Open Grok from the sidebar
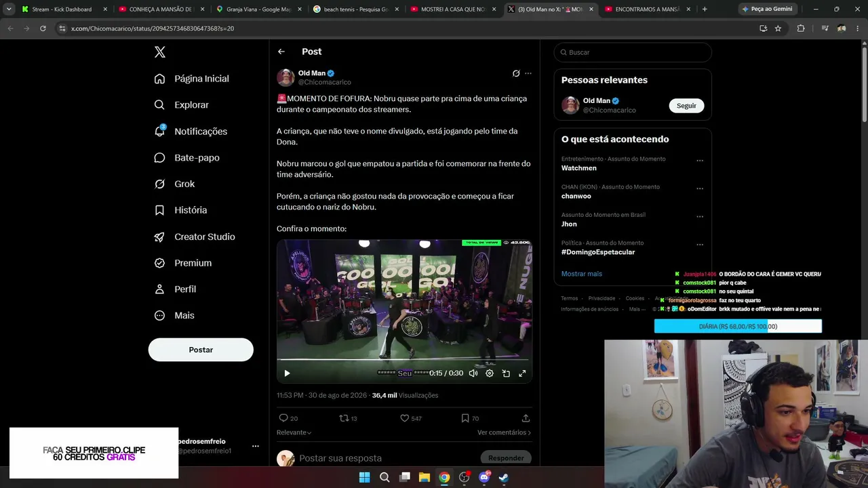Viewport: 868px width, 488px height. [x=174, y=184]
